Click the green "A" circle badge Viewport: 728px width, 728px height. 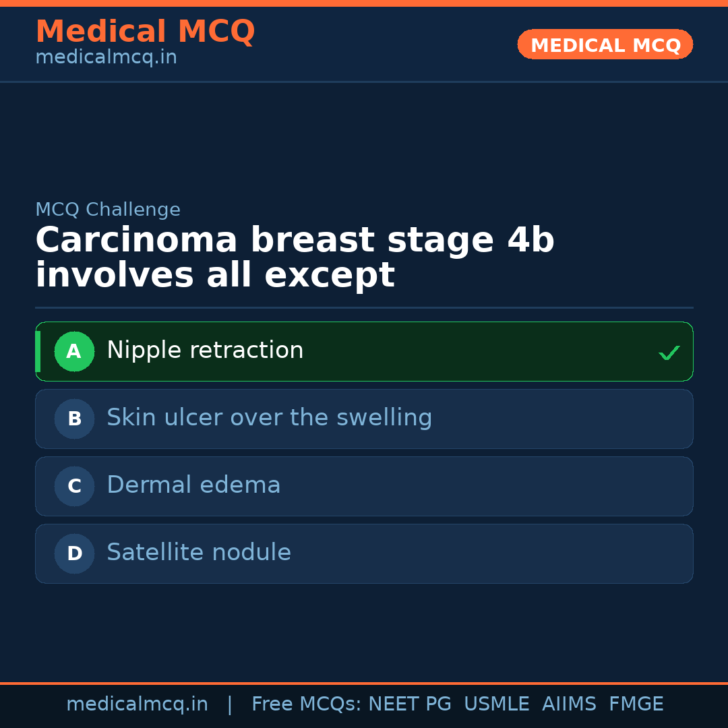(74, 351)
